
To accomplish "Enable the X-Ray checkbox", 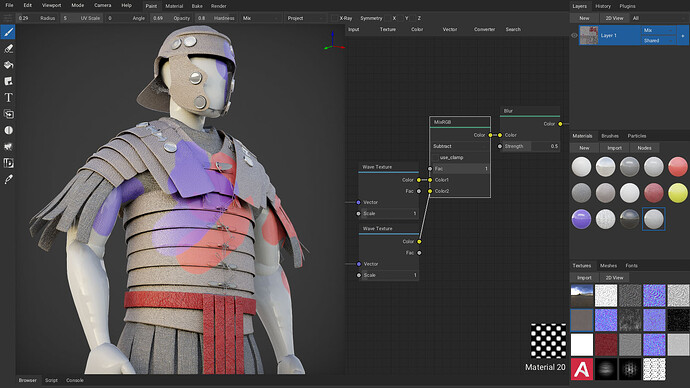I will [x=334, y=18].
